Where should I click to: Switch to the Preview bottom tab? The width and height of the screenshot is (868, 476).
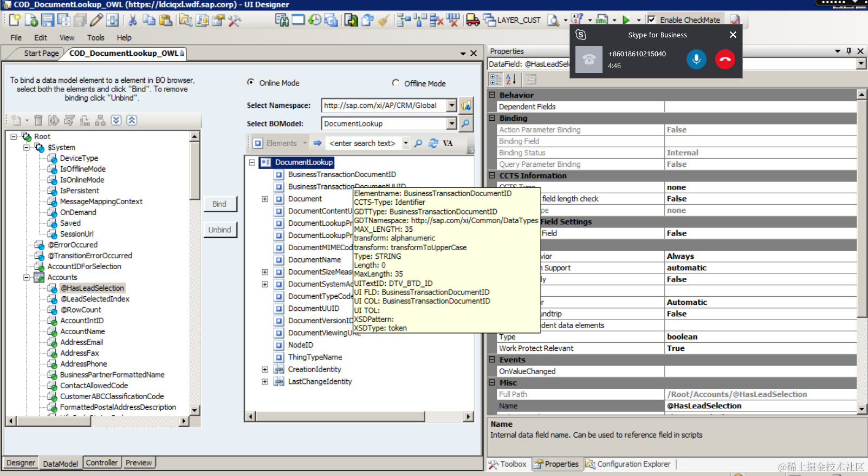[139, 463]
